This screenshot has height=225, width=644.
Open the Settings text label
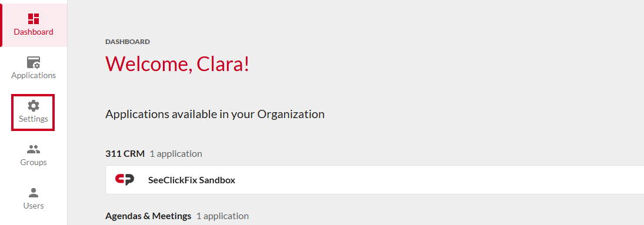point(34,119)
